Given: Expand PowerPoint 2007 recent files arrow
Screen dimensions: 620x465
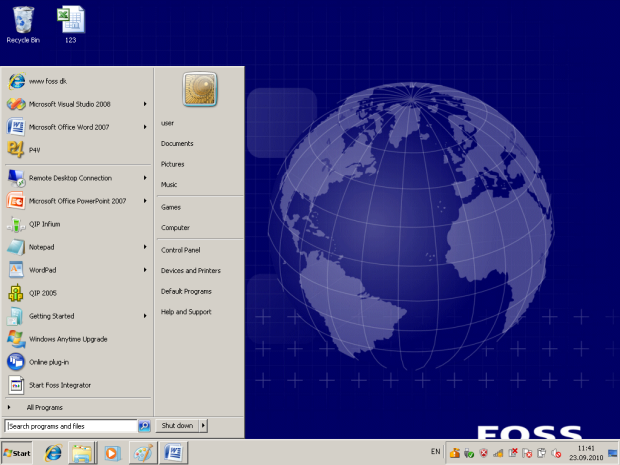Looking at the screenshot, I should coord(145,201).
